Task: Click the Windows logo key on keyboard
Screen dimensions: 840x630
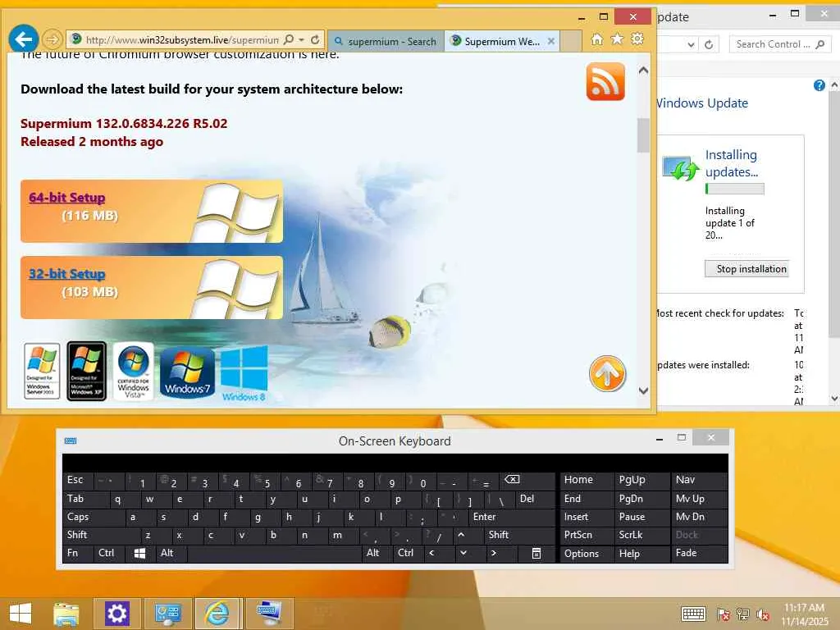Action: 139,554
